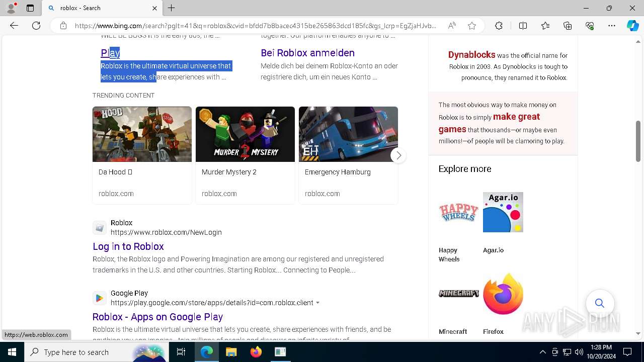Show next trending content cards
Viewport: 644px width, 362px height.
(398, 155)
